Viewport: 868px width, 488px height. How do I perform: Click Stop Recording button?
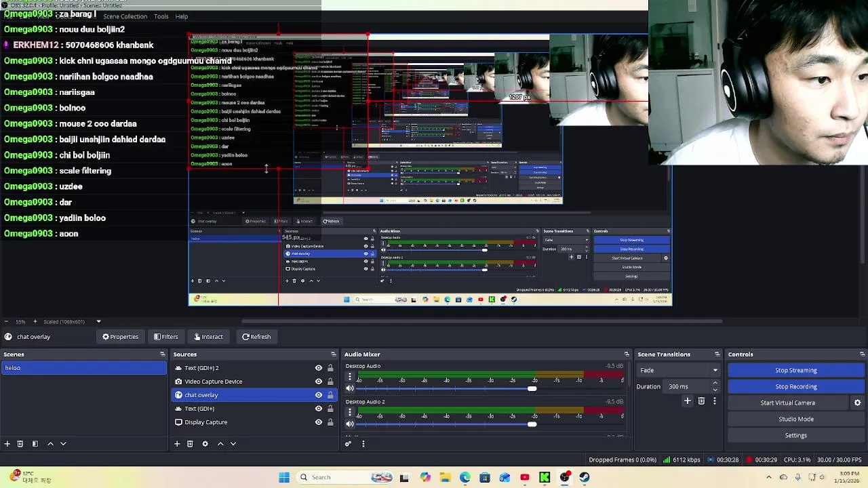coord(796,386)
